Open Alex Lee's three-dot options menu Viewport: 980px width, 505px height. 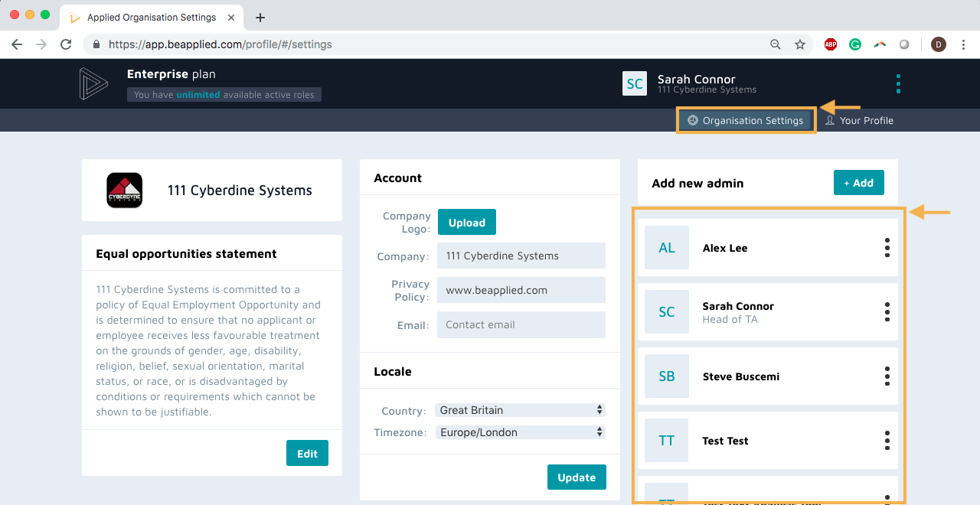coord(887,247)
